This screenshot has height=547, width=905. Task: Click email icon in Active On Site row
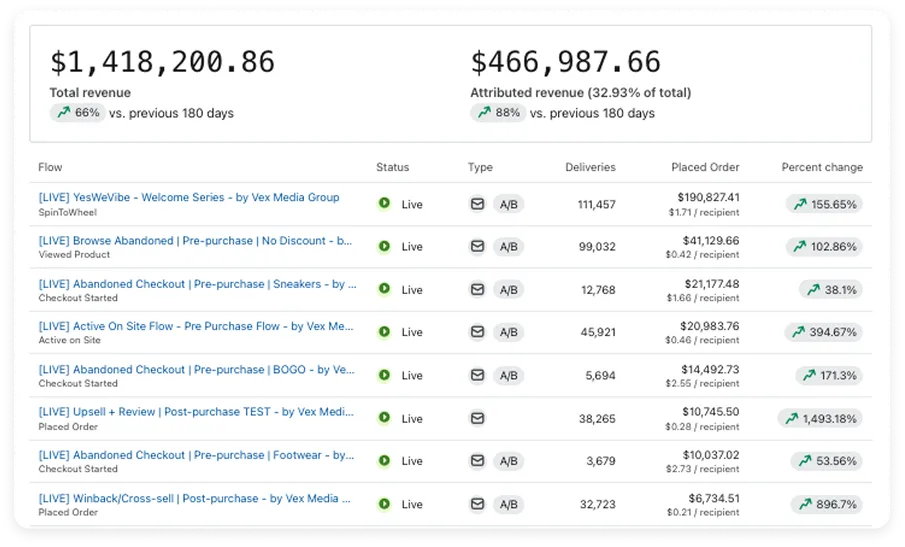477,333
